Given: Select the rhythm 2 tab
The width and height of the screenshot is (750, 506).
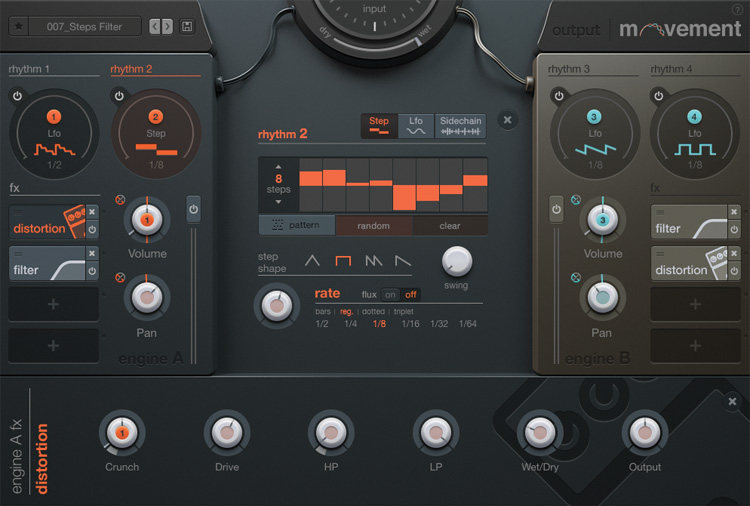Looking at the screenshot, I should 131,69.
